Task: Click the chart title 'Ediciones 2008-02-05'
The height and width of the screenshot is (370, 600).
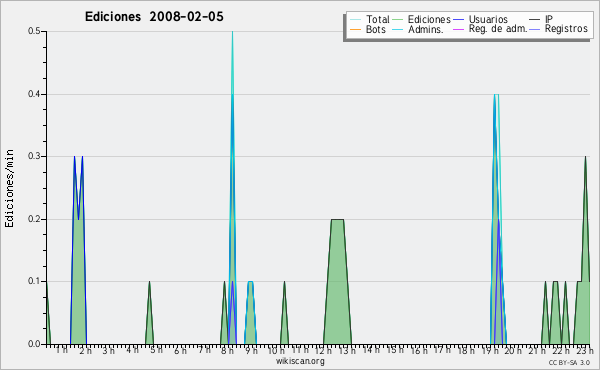Action: pos(154,17)
